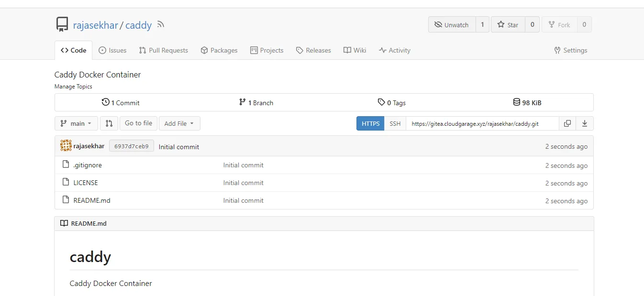Switch clone URL to SSH
The height and width of the screenshot is (296, 644).
[x=395, y=123]
